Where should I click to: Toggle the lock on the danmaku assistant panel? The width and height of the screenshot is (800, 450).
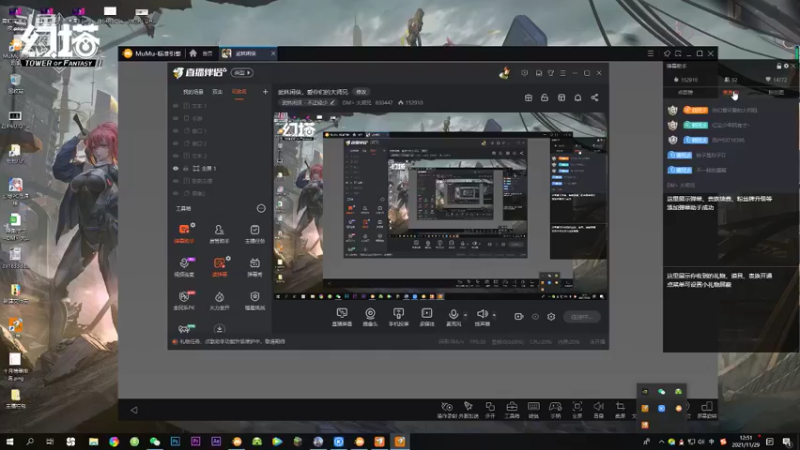pos(779,66)
